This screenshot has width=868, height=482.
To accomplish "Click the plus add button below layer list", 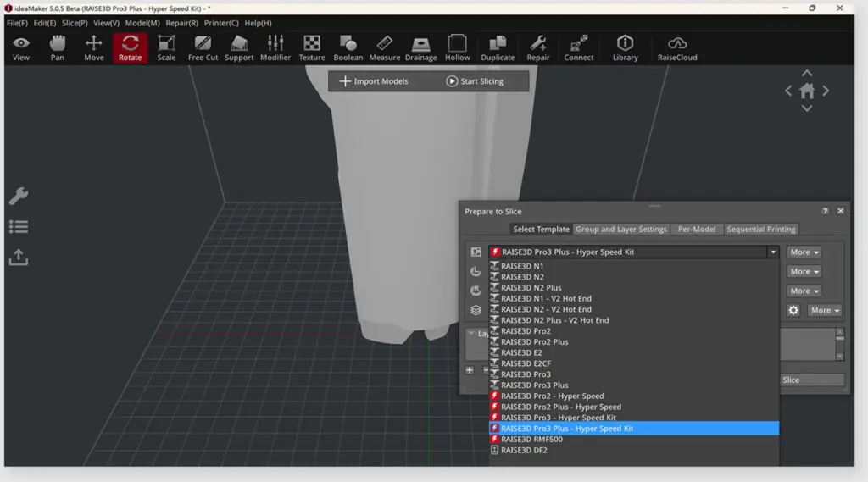I will pyautogui.click(x=470, y=369).
